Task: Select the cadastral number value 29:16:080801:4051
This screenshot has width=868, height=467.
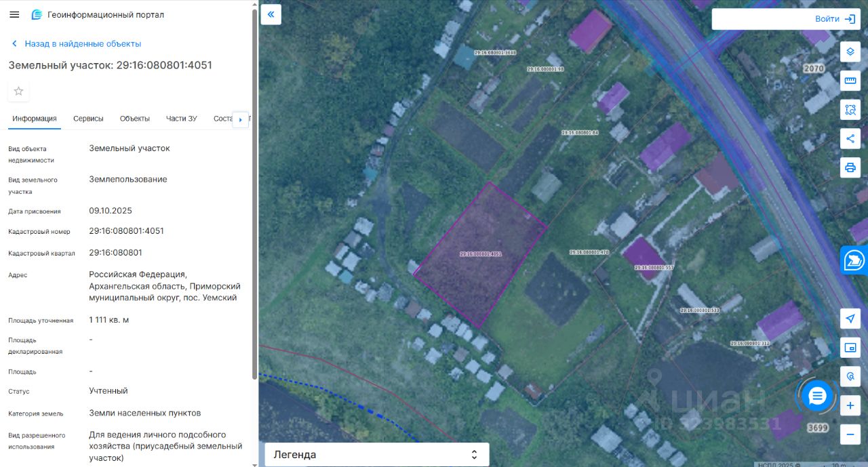Action: click(126, 231)
